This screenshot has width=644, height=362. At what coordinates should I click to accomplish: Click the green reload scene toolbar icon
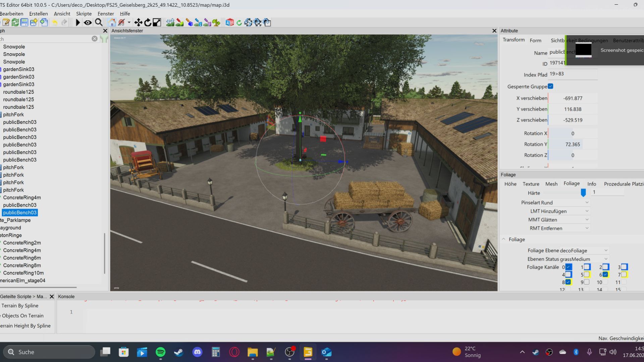(15, 22)
